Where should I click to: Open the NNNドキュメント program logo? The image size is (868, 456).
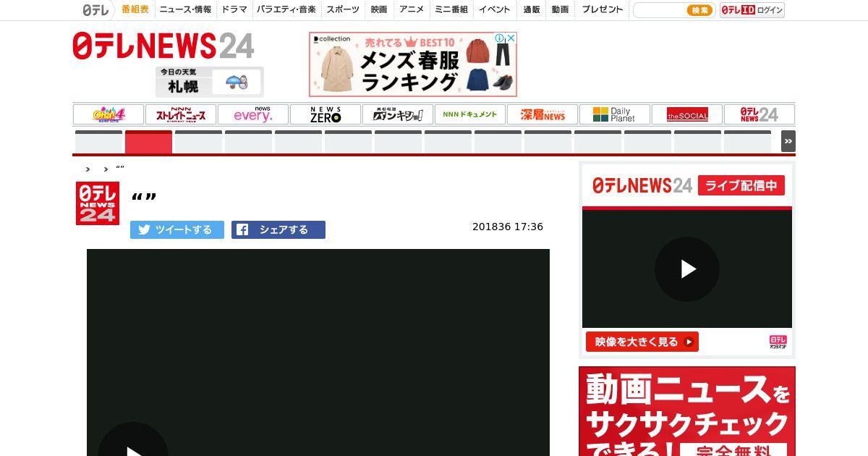(x=470, y=114)
